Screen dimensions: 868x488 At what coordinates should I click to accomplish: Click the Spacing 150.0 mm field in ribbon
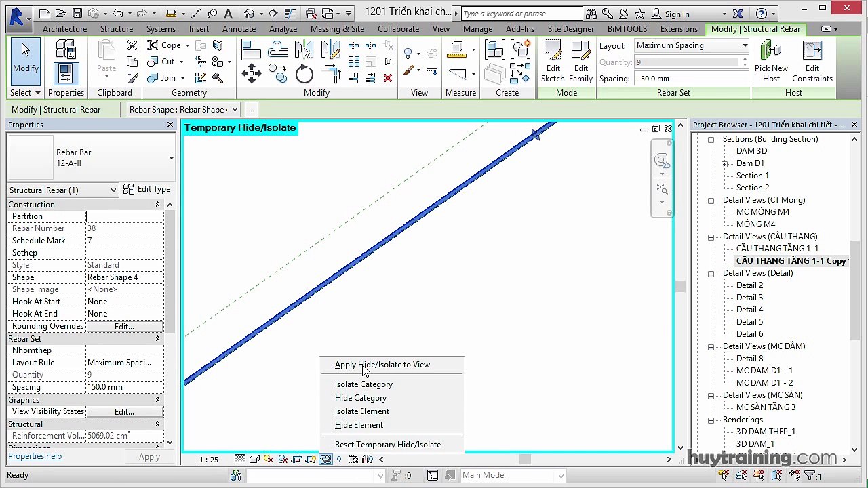pyautogui.click(x=691, y=79)
